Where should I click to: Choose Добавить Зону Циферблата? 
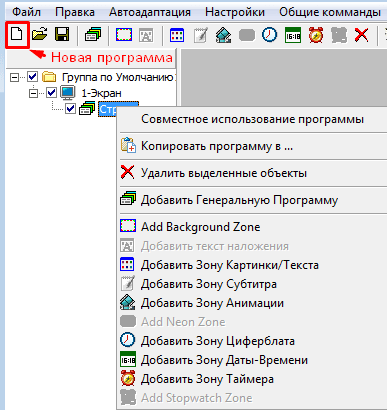point(253,341)
